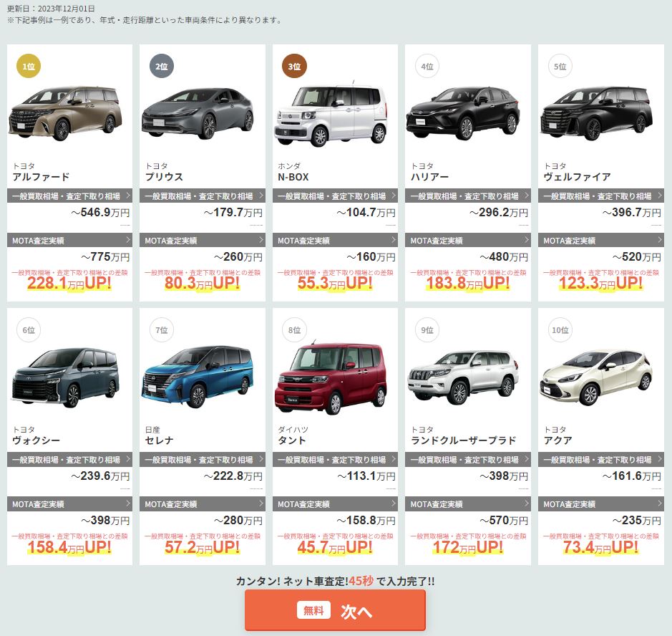Click the ~570万円 MOTA price

pyautogui.click(x=504, y=520)
